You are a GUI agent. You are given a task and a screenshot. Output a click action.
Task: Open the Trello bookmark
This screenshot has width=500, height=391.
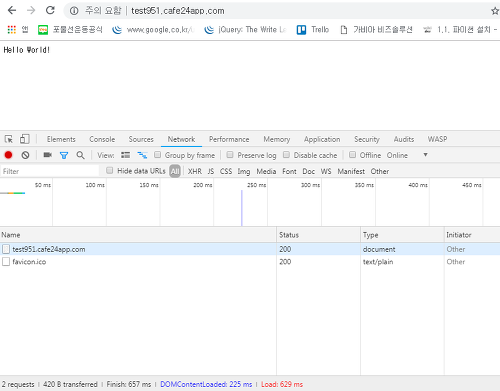tap(313, 30)
